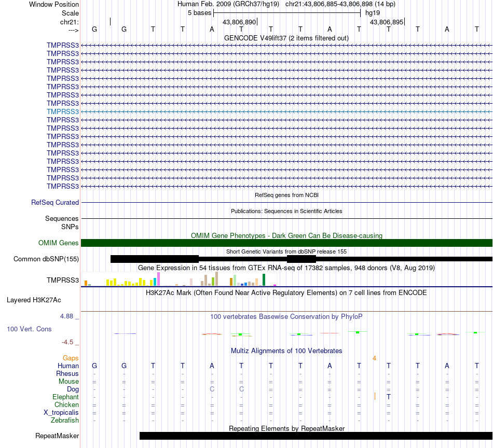The height and width of the screenshot is (448, 493).
Task: Click the chr21: ruler label
Action: pos(69,22)
